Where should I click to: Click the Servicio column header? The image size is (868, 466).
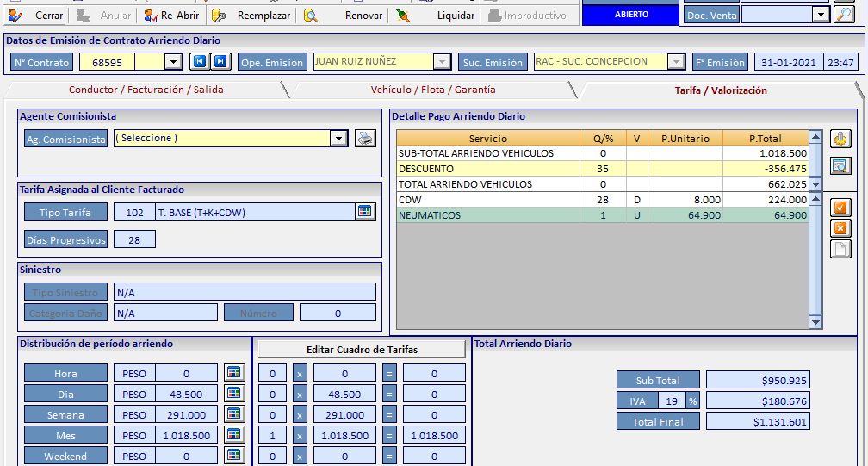tap(488, 138)
